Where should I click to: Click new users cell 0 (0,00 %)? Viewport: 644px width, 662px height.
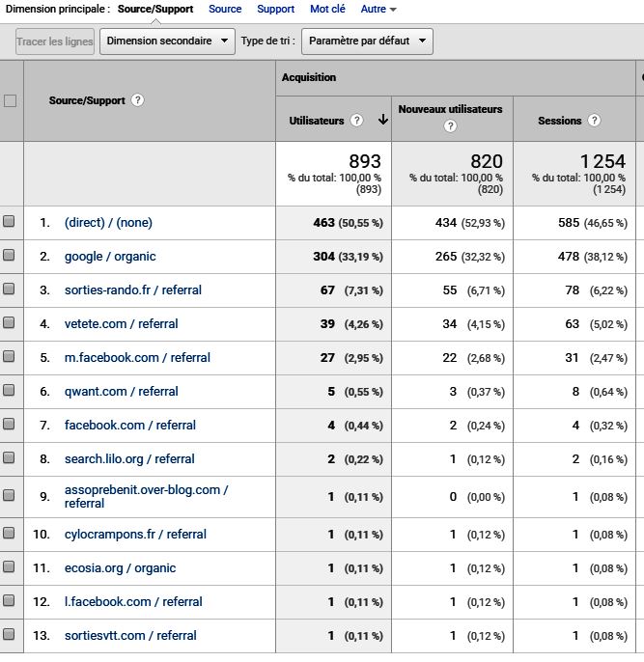477,497
